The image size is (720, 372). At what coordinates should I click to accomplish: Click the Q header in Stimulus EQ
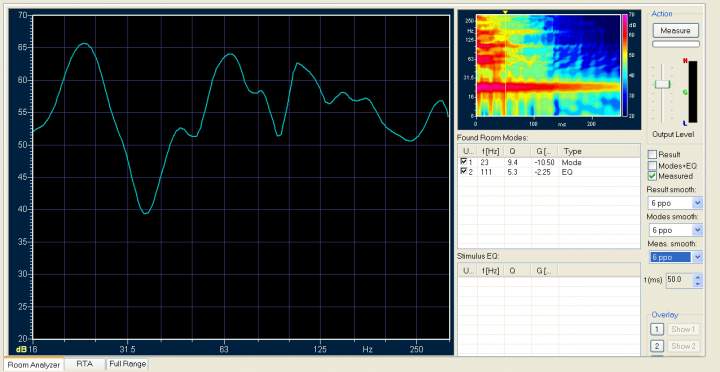click(518, 271)
